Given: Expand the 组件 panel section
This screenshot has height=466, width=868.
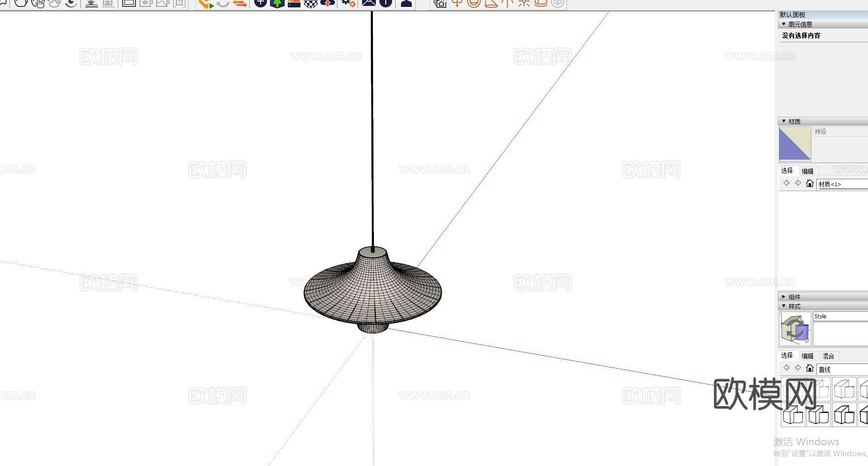Looking at the screenshot, I should click(x=823, y=297).
